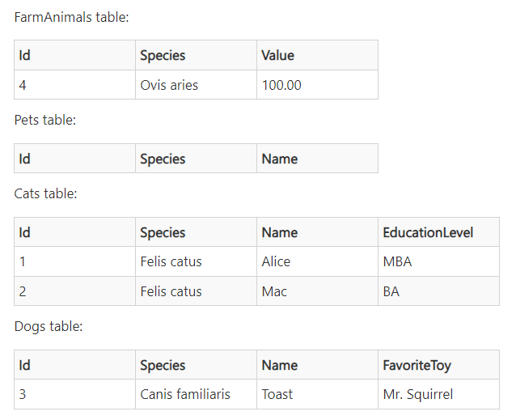This screenshot has width=516, height=420.
Task: Click the Mac name cell
Action: [x=317, y=291]
